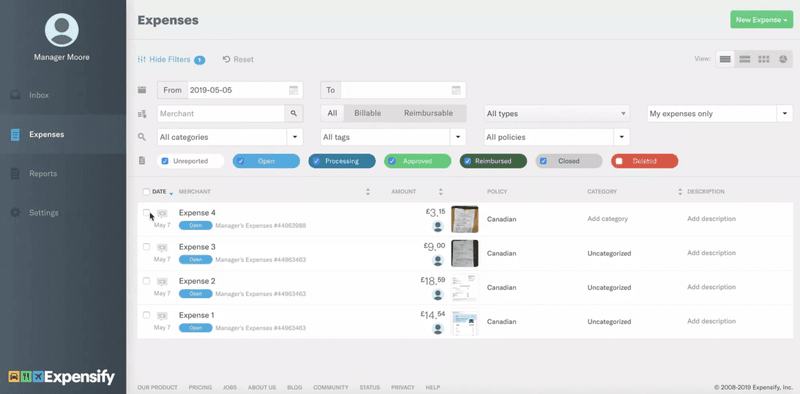
Task: Click the receipt icon on Expense 4 row
Action: 162,213
